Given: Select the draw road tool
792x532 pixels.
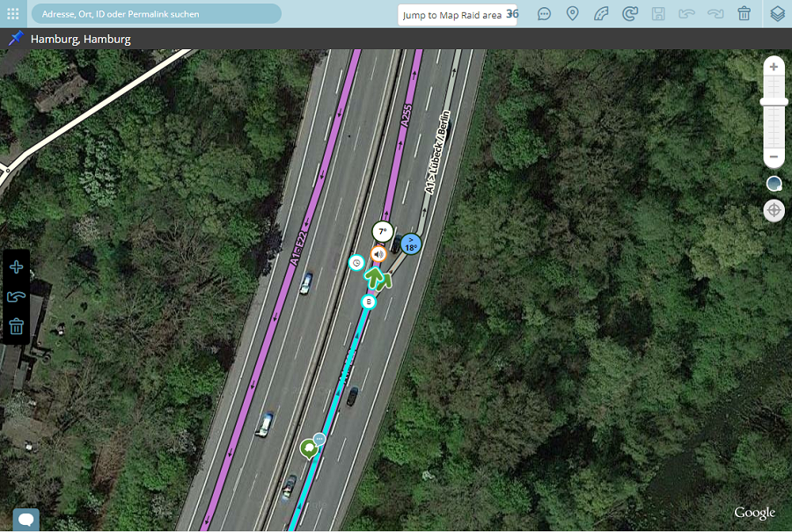Looking at the screenshot, I should tap(601, 14).
